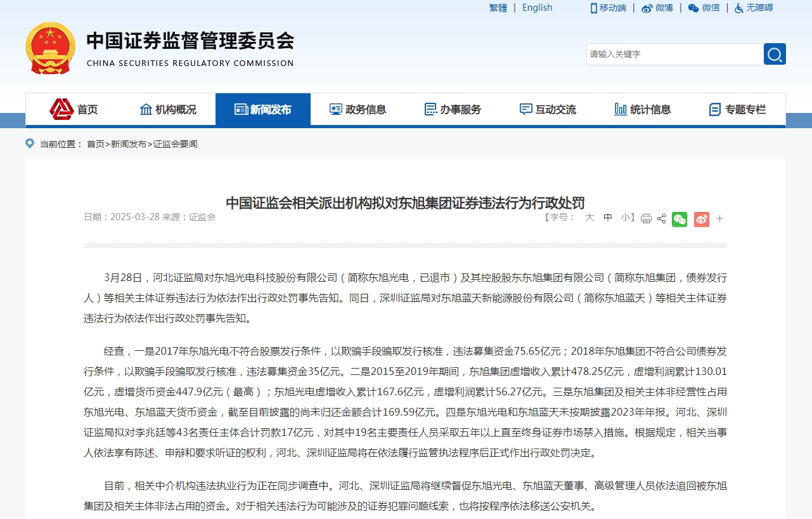The height and width of the screenshot is (519, 812).
Task: Click the bar chart icon beside 统计信息
Action: pyautogui.click(x=621, y=109)
